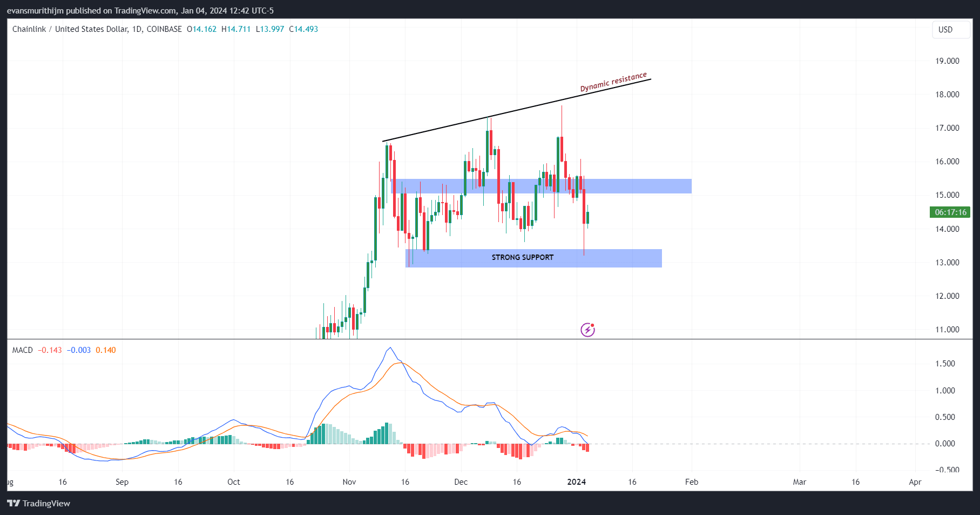Click the 1.500 MACD axis label
980x515 pixels.
(945, 364)
